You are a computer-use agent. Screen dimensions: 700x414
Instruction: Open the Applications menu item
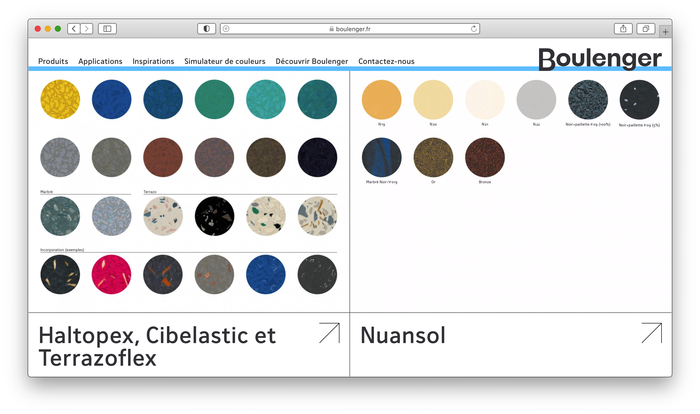(x=100, y=61)
